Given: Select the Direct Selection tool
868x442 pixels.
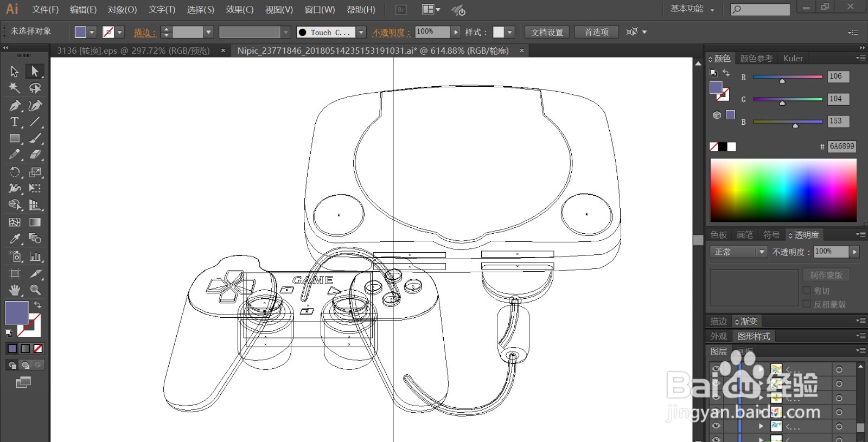Looking at the screenshot, I should pyautogui.click(x=35, y=71).
